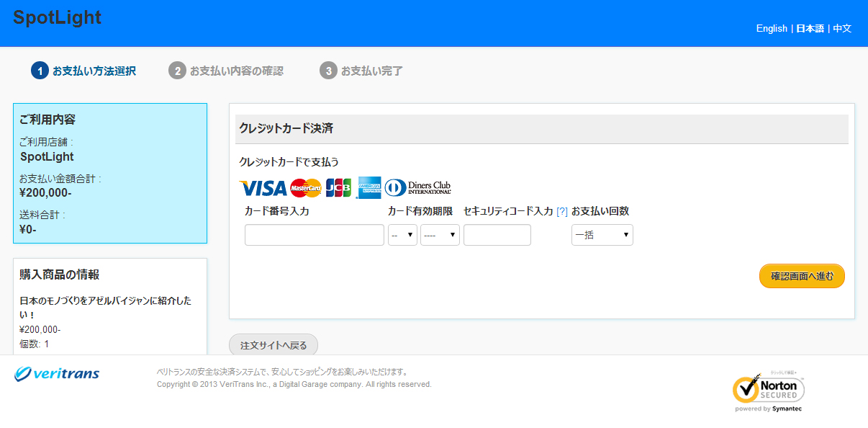Expand the お支払い回数 payment count dropdown
Image resolution: width=868 pixels, height=428 pixels.
(x=602, y=235)
